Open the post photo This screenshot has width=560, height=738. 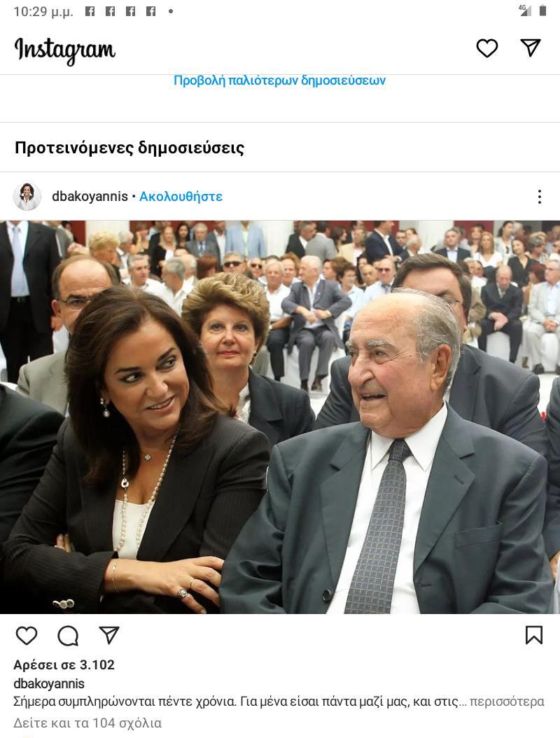click(x=280, y=417)
